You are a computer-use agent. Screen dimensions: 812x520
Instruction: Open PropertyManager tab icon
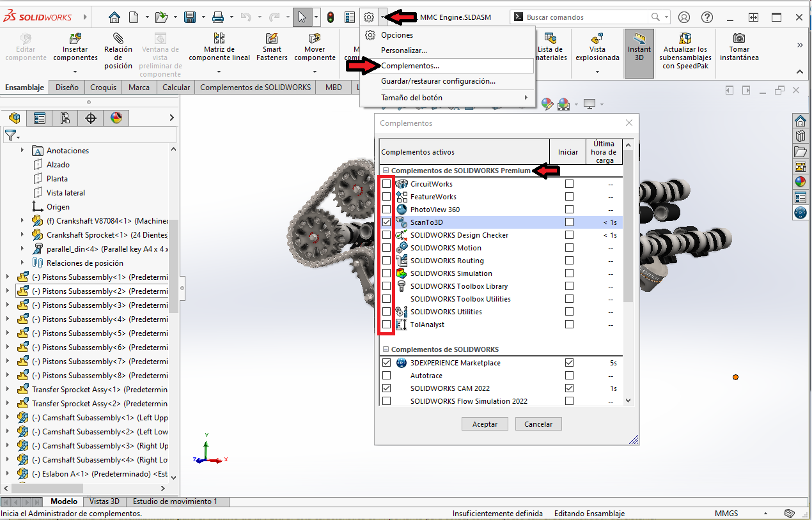pos(40,118)
